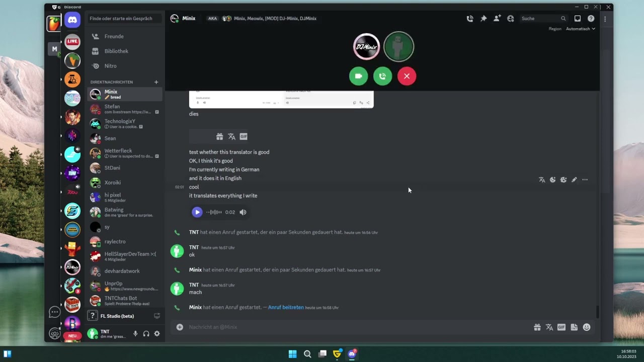This screenshot has width=644, height=362.
Task: Open Discord inbox icon
Action: click(x=578, y=19)
